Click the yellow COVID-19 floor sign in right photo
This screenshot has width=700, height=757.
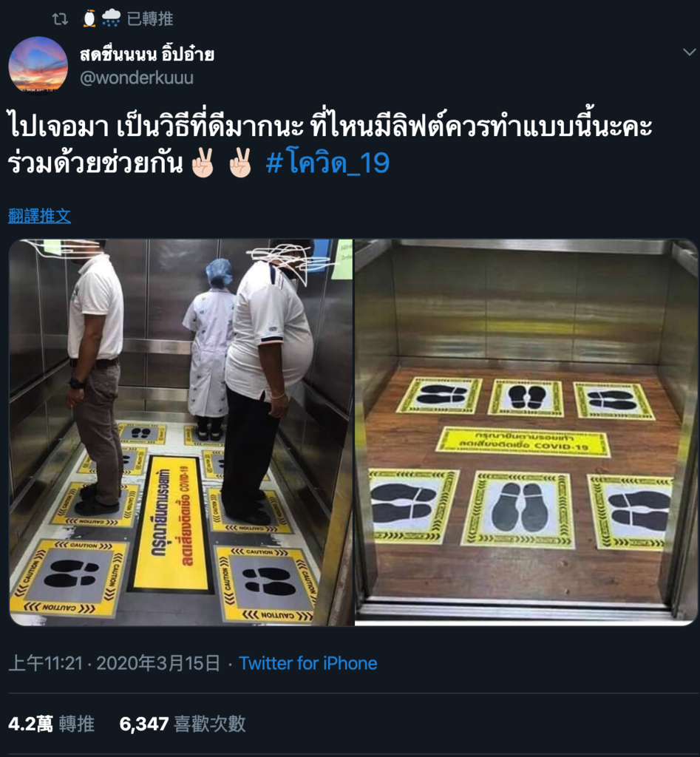(x=523, y=442)
